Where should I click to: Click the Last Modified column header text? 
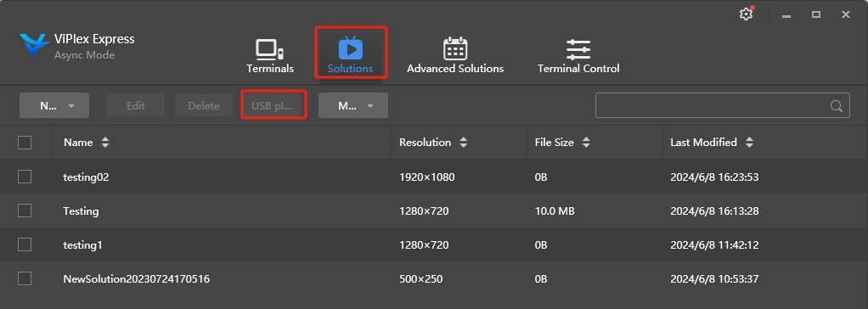(703, 143)
